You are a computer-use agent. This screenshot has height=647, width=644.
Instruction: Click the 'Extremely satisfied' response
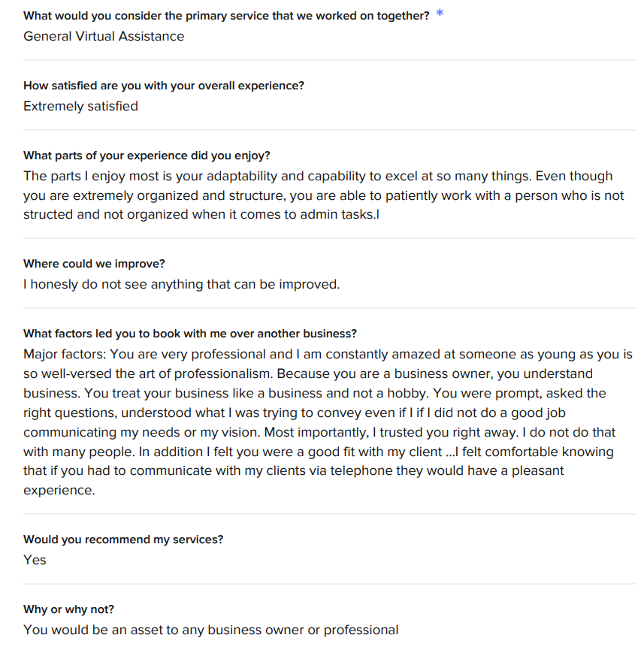pyautogui.click(x=80, y=107)
